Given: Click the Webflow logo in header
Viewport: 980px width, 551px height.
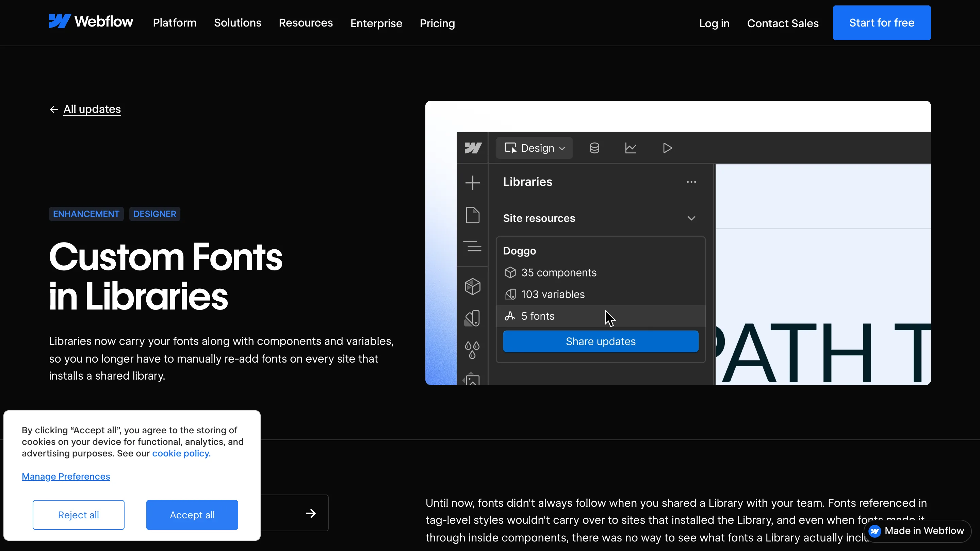Looking at the screenshot, I should coord(91,22).
